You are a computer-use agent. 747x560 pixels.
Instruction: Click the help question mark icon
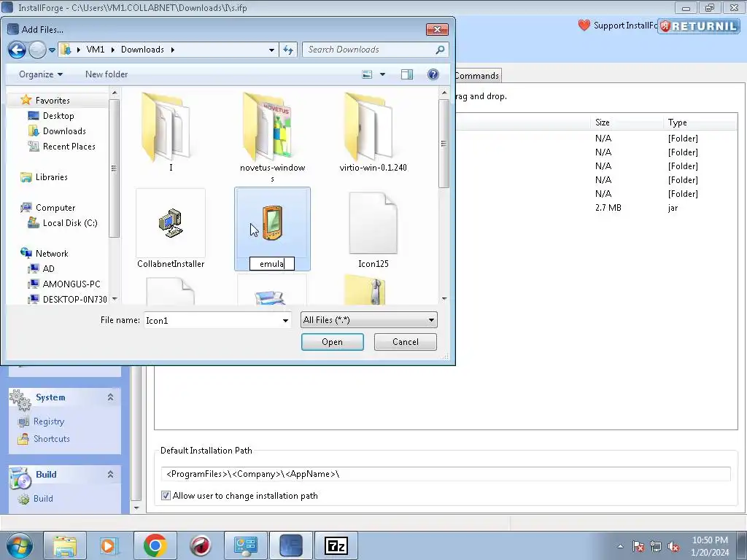(433, 74)
